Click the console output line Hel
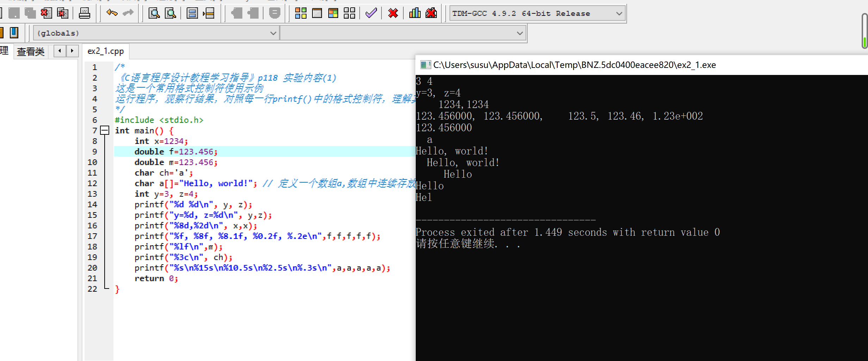 [x=424, y=197]
